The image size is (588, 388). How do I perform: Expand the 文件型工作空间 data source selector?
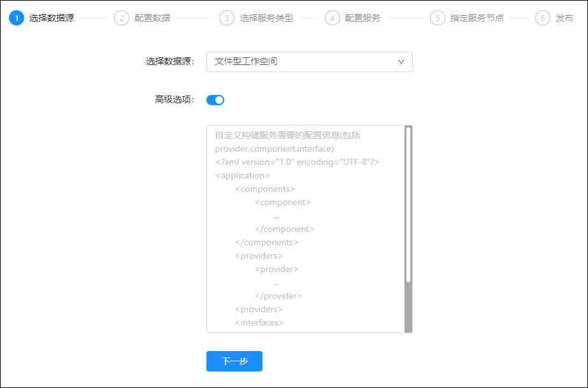(309, 62)
